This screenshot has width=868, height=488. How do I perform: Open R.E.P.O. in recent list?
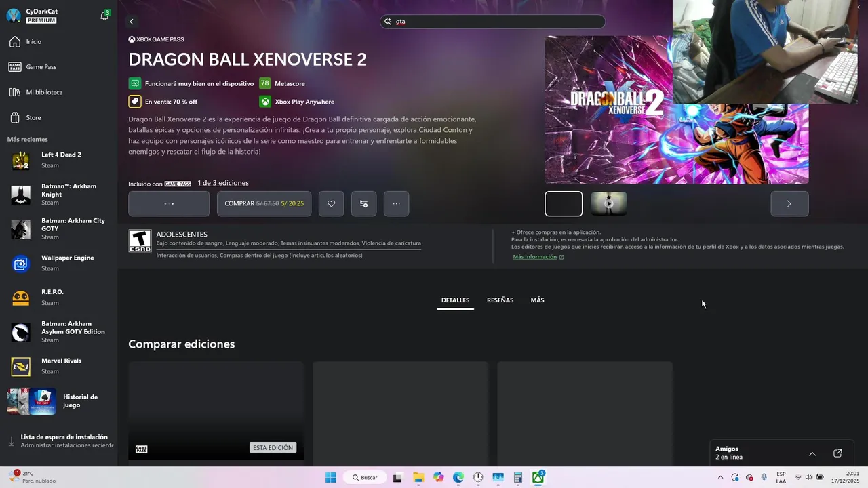(58, 298)
